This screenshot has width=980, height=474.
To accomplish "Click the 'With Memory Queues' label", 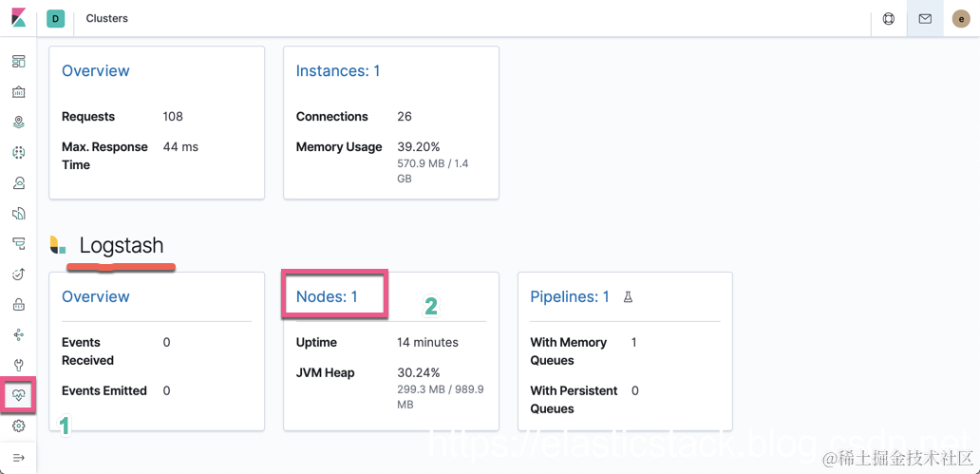I will point(569,351).
